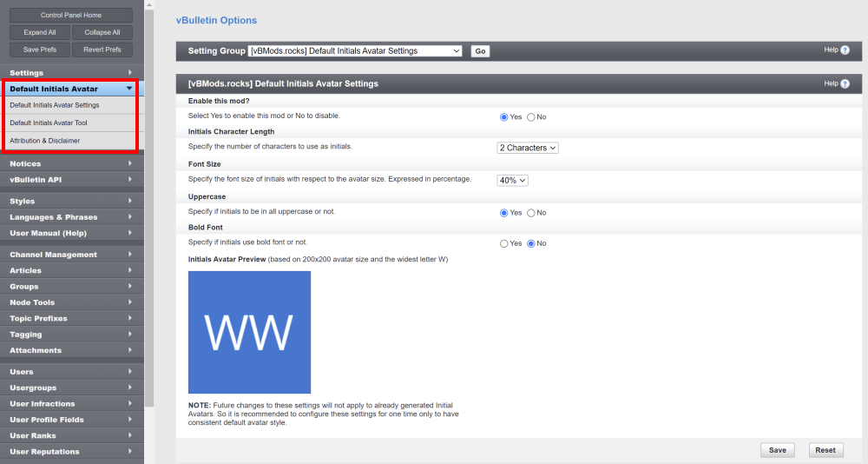Expand the Tagging section
Viewport: 868px width, 464px height.
[71, 335]
